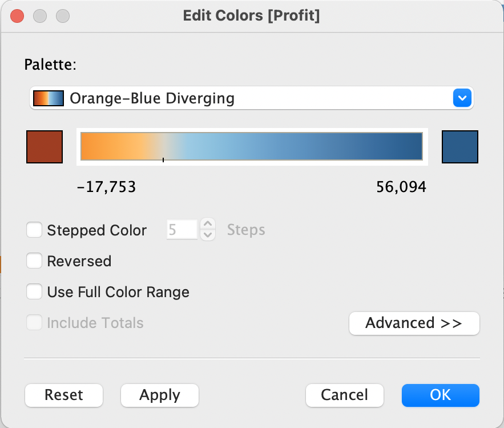
Task: Open the Palette dropdown via blue chevron
Action: (x=461, y=98)
